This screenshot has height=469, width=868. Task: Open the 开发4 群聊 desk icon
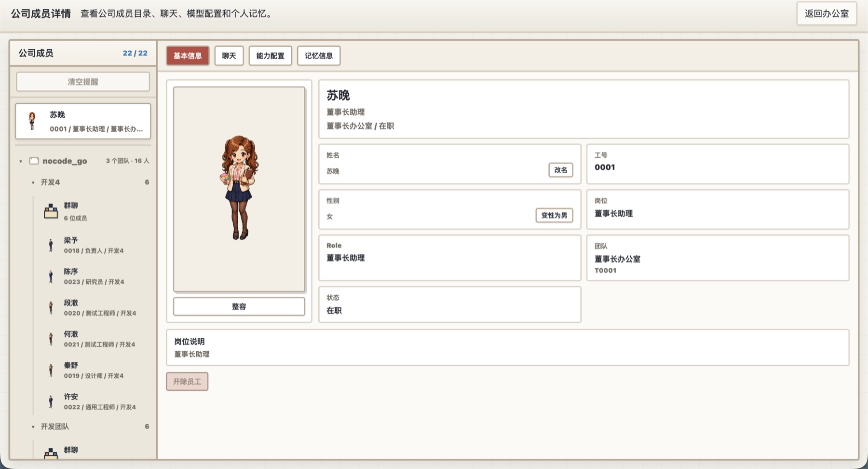pyautogui.click(x=51, y=211)
